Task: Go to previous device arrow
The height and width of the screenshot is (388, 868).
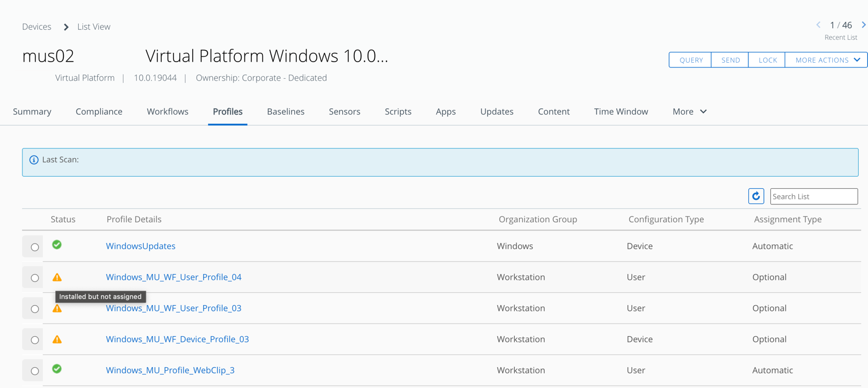Action: click(818, 25)
